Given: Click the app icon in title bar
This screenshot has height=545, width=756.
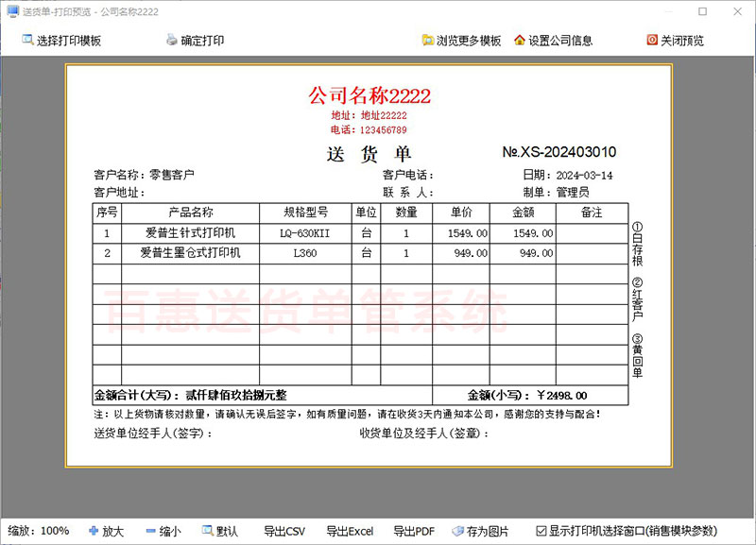Looking at the screenshot, I should click(13, 11).
